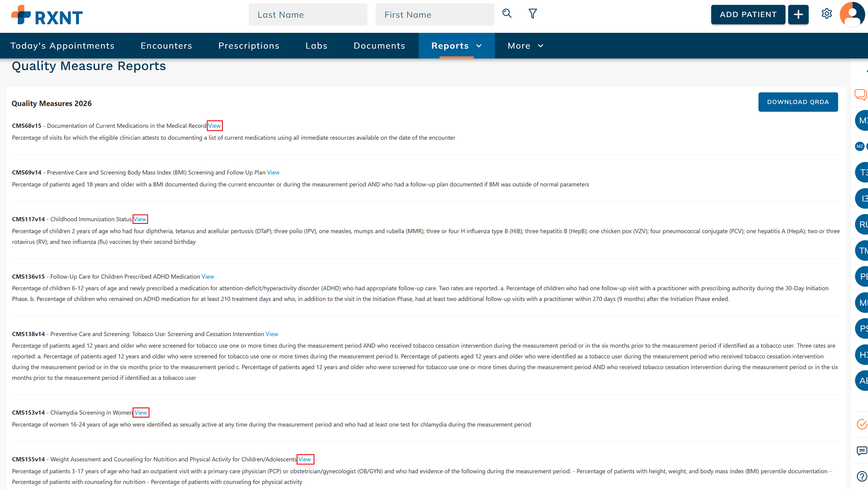Open the user profile avatar
Viewport: 868px width, 489px height.
[x=852, y=14]
